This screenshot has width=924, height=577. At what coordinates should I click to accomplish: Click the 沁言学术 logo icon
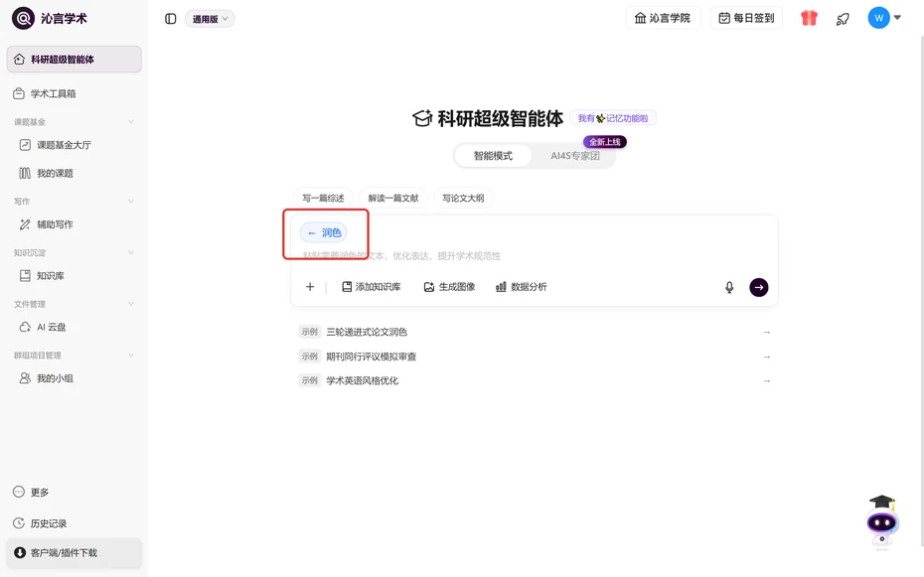coord(24,18)
